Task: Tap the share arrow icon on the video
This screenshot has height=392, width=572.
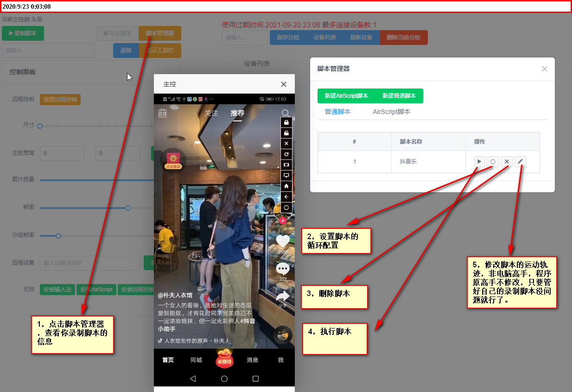Action: pyautogui.click(x=283, y=296)
